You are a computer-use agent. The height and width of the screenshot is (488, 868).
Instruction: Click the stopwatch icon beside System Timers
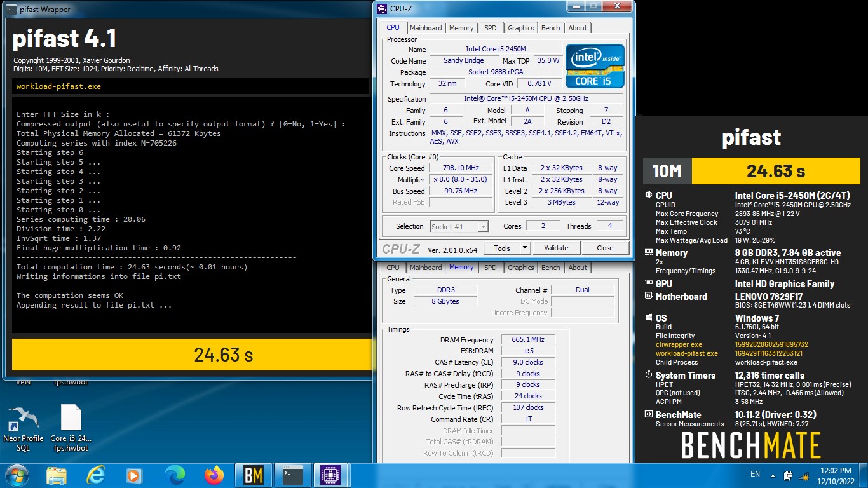[x=648, y=375]
